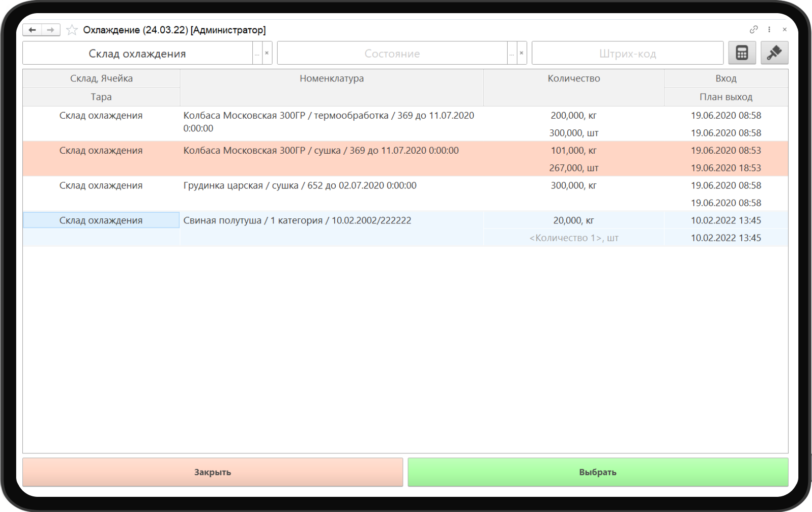Go forward with the right arrow button
Screen dimensions: 812x512
(x=51, y=30)
